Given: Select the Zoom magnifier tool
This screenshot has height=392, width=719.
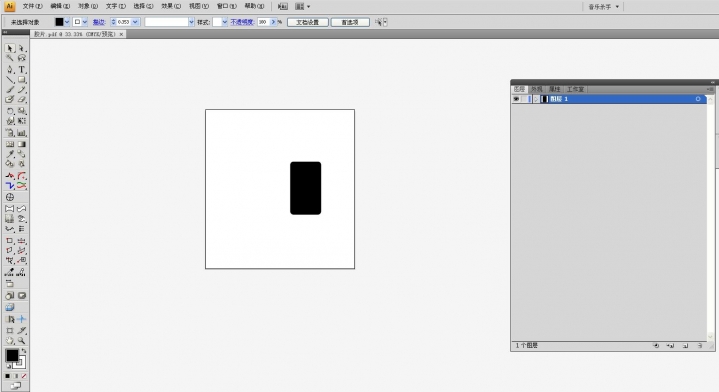Looking at the screenshot, I should tap(22, 341).
